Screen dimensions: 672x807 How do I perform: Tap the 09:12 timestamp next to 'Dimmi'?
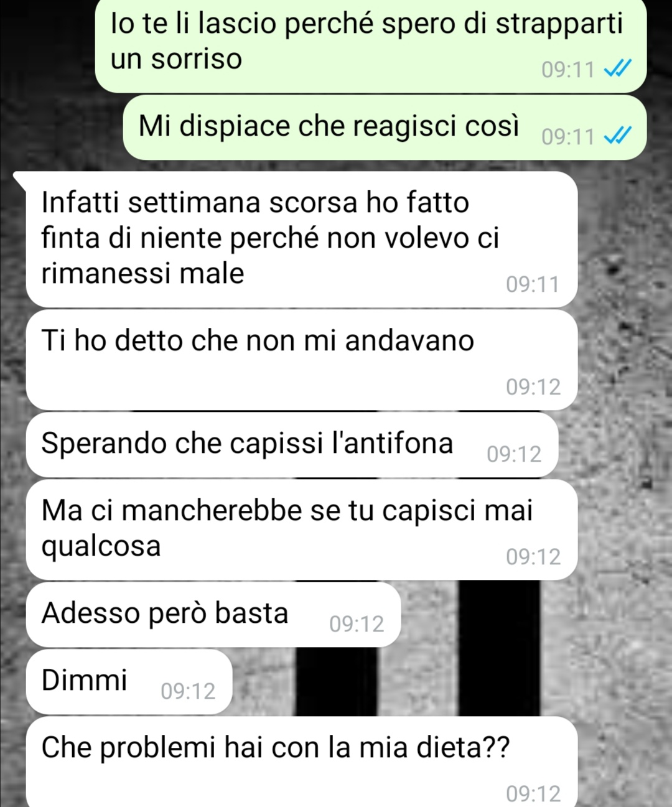pyautogui.click(x=188, y=691)
